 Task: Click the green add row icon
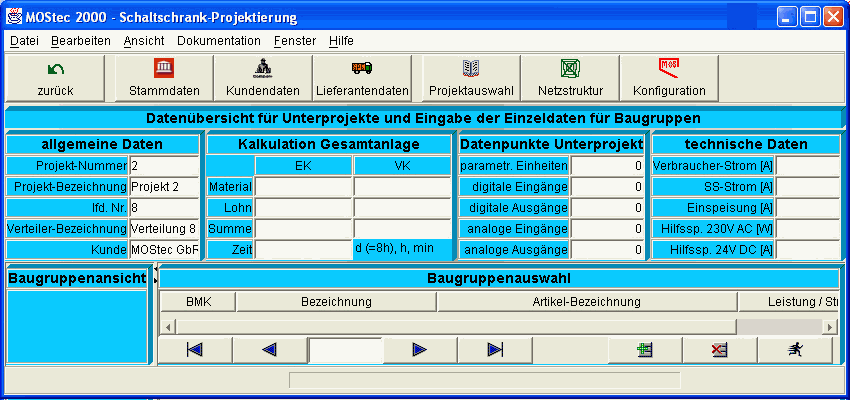click(645, 349)
